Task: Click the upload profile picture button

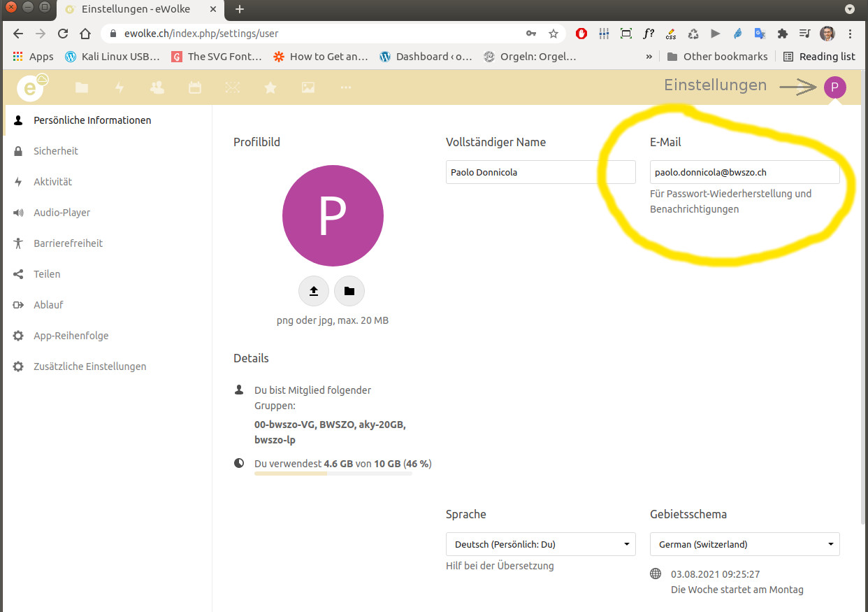Action: (314, 291)
